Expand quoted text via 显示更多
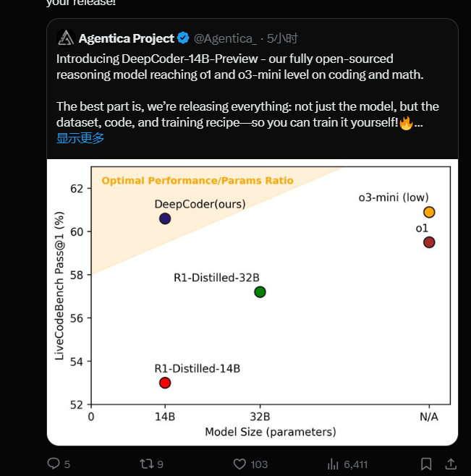The image size is (471, 476). click(x=80, y=138)
